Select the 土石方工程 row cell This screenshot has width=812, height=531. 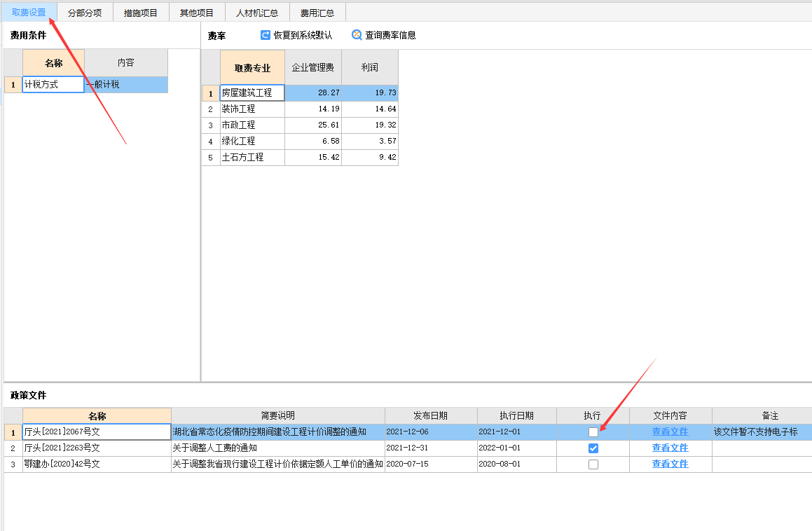point(252,157)
